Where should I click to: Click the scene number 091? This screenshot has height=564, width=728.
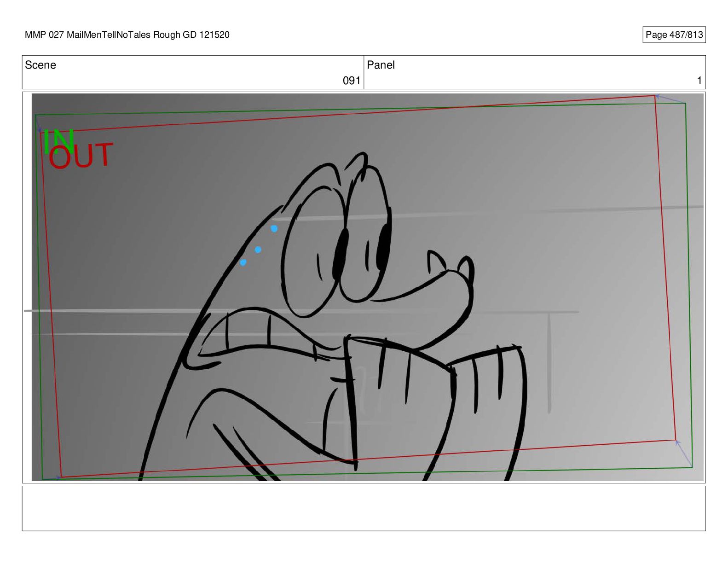click(352, 81)
